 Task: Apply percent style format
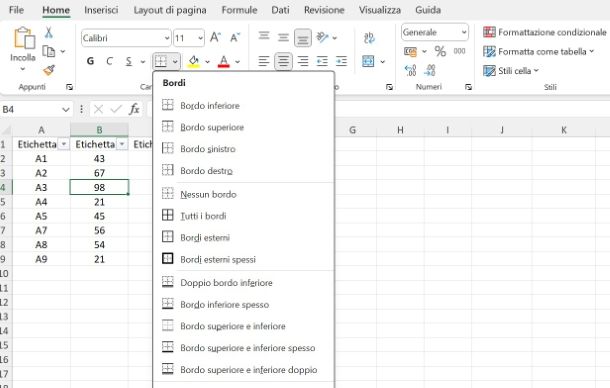(x=440, y=51)
